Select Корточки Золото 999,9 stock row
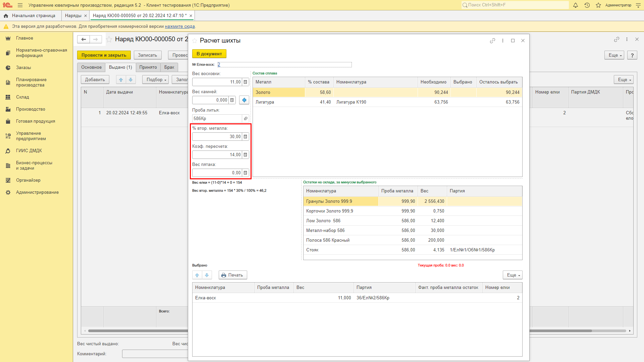The image size is (644, 362). [413, 211]
